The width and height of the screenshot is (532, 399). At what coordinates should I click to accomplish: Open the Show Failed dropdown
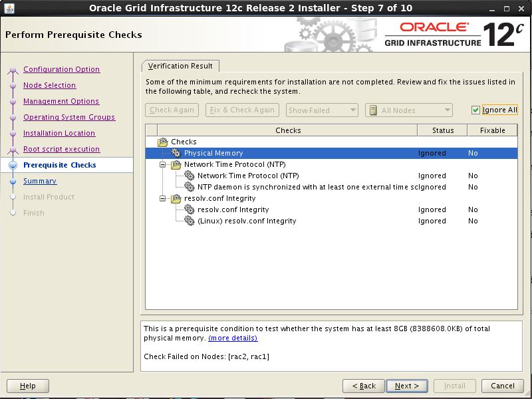pyautogui.click(x=322, y=110)
